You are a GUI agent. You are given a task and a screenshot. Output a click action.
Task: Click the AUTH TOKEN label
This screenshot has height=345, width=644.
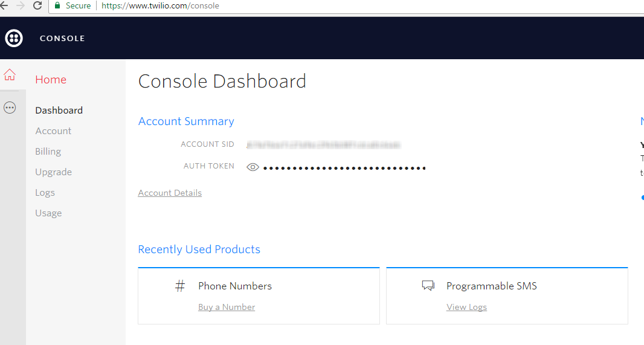(208, 166)
